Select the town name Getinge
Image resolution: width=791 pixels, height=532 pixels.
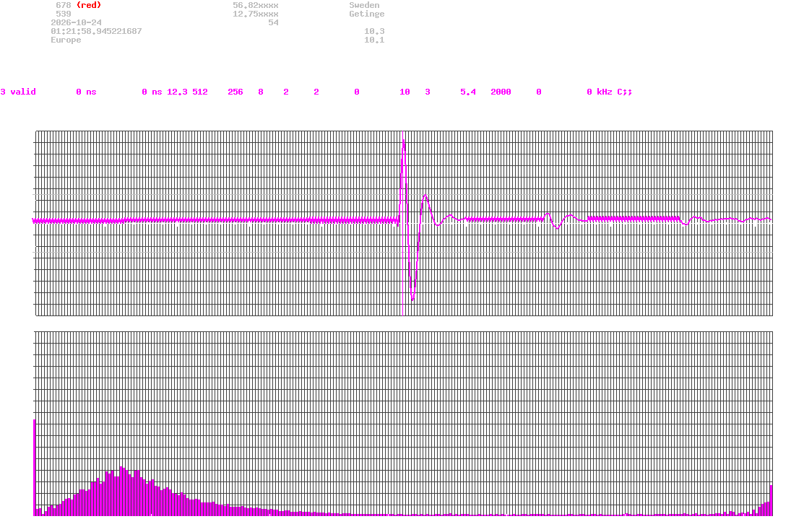367,14
